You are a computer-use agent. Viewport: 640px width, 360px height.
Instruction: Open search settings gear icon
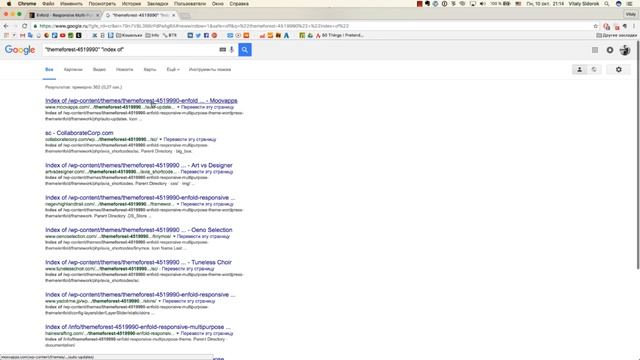(619, 69)
